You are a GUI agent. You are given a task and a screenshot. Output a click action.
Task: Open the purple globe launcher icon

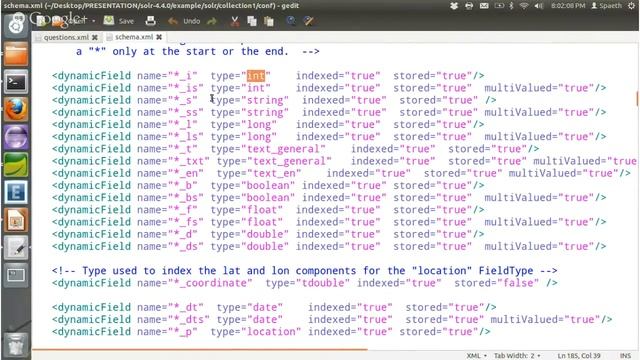point(16,137)
